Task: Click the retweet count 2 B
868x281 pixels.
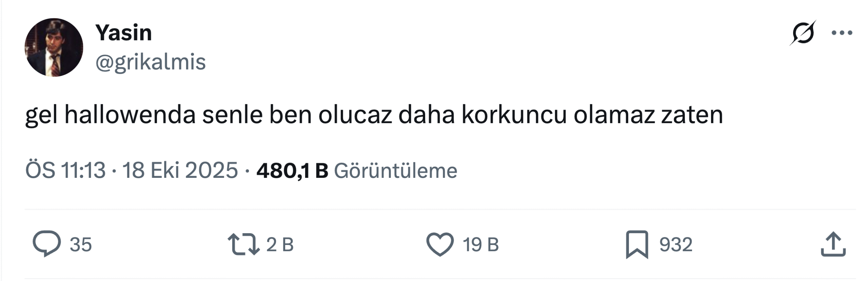Action: (280, 244)
